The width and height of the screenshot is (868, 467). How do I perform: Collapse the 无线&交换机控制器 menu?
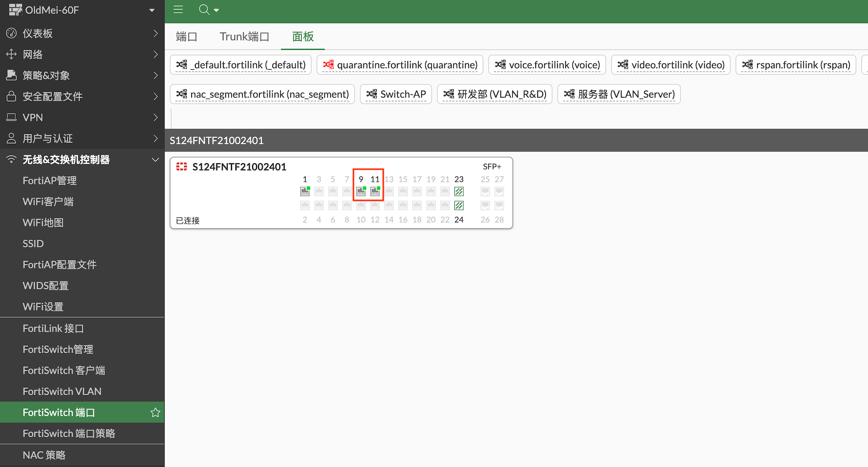[x=82, y=160]
